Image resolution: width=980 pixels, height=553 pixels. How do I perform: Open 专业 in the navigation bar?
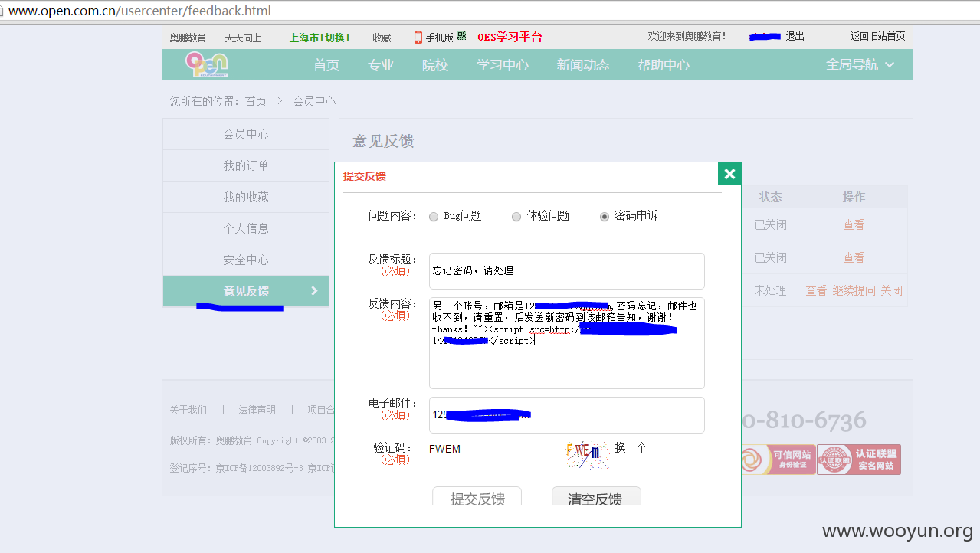click(381, 65)
